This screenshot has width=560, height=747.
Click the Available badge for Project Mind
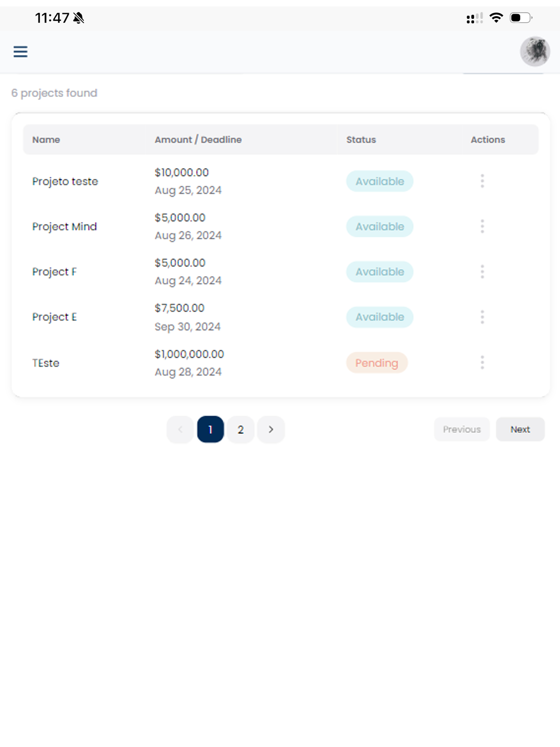pos(380,227)
